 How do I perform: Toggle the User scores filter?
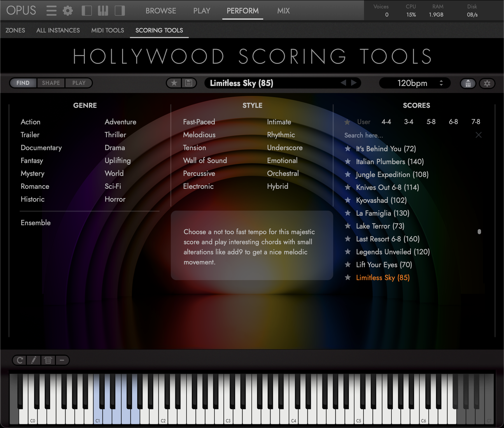coord(364,122)
